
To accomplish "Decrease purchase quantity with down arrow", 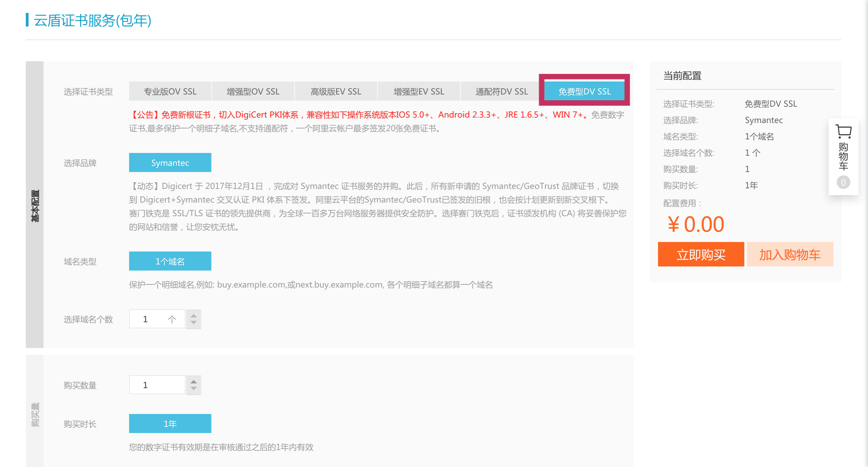I will point(194,388).
